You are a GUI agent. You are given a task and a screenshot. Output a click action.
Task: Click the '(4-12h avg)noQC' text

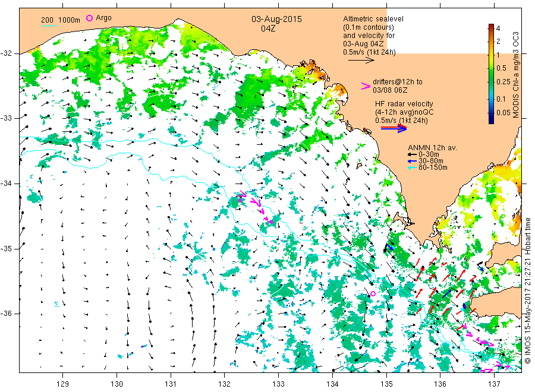(404, 112)
